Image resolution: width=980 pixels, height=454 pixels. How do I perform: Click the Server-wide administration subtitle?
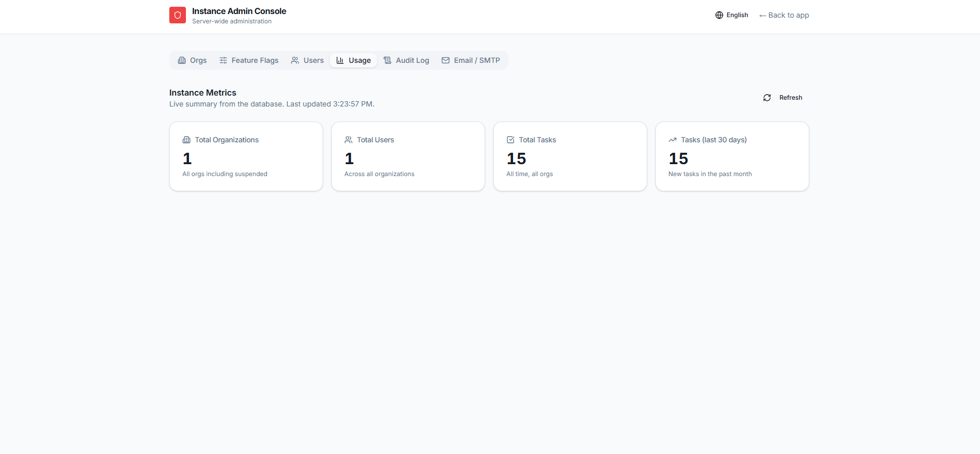click(232, 21)
